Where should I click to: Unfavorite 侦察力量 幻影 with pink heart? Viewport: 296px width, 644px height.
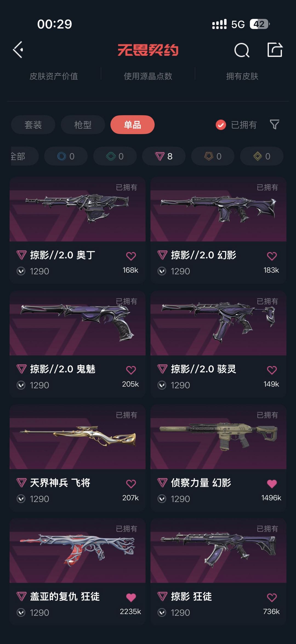272,484
